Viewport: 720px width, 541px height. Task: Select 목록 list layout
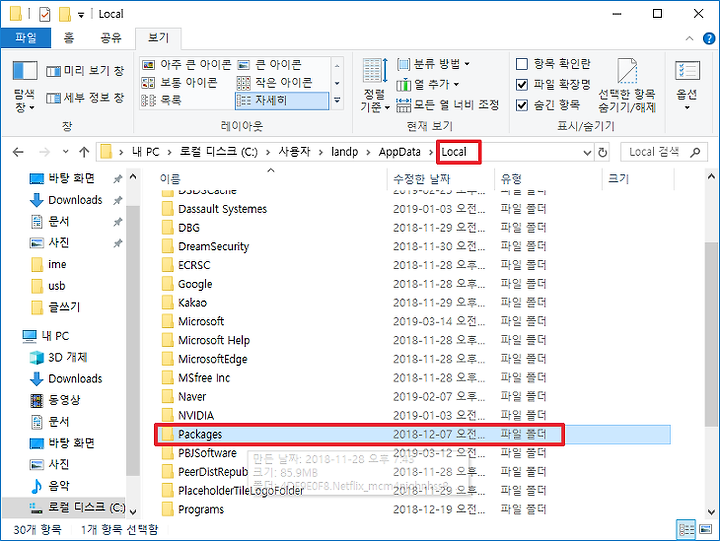pyautogui.click(x=162, y=100)
